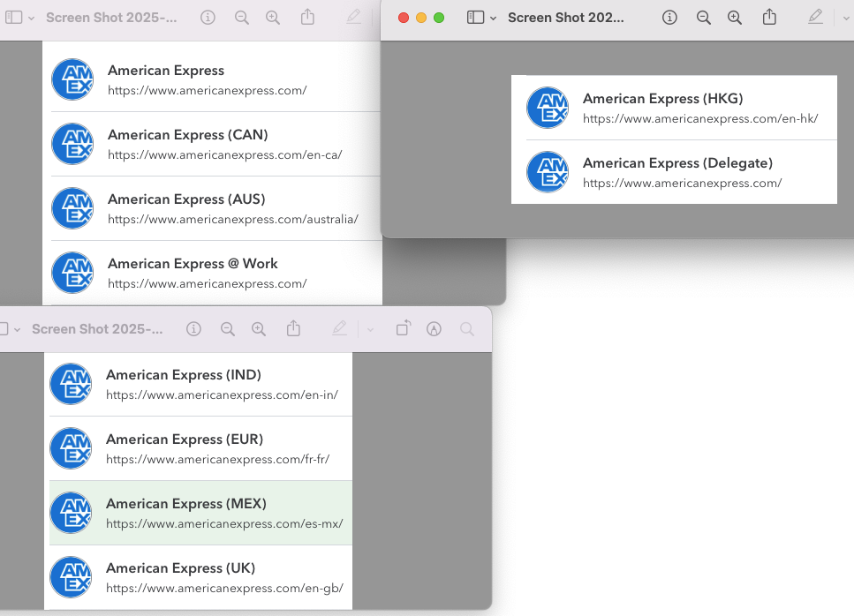Zoom in in the bottom IND/EUR window
The image size is (854, 616).
(x=259, y=329)
